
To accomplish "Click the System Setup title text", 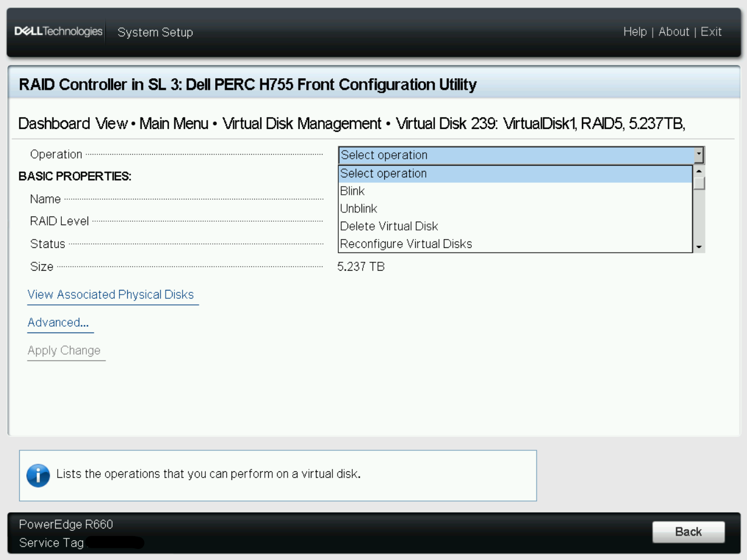I will click(155, 32).
